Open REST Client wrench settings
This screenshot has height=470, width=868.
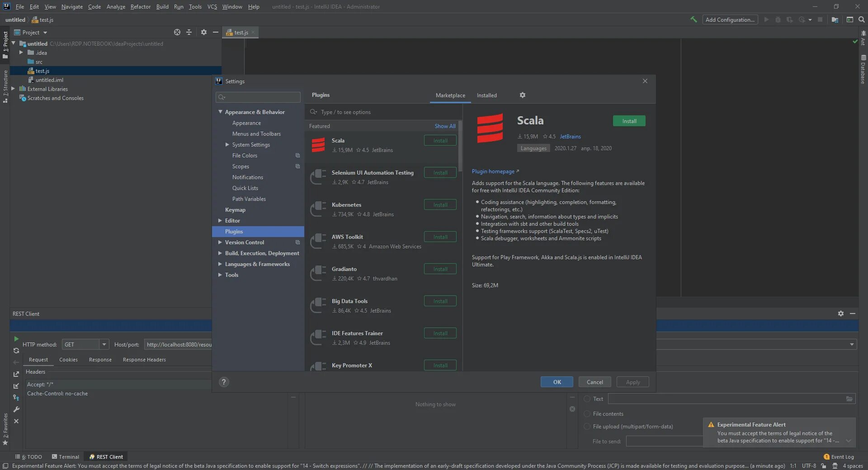click(x=16, y=409)
